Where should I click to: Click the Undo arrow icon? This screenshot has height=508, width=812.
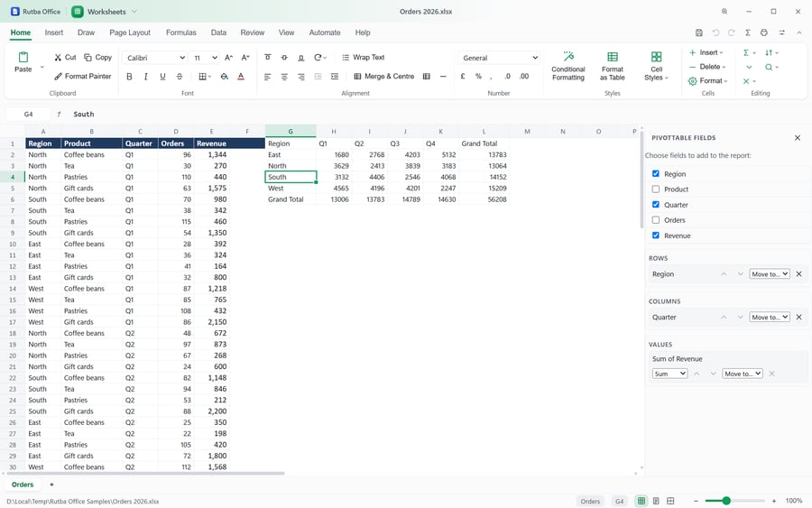pos(715,32)
